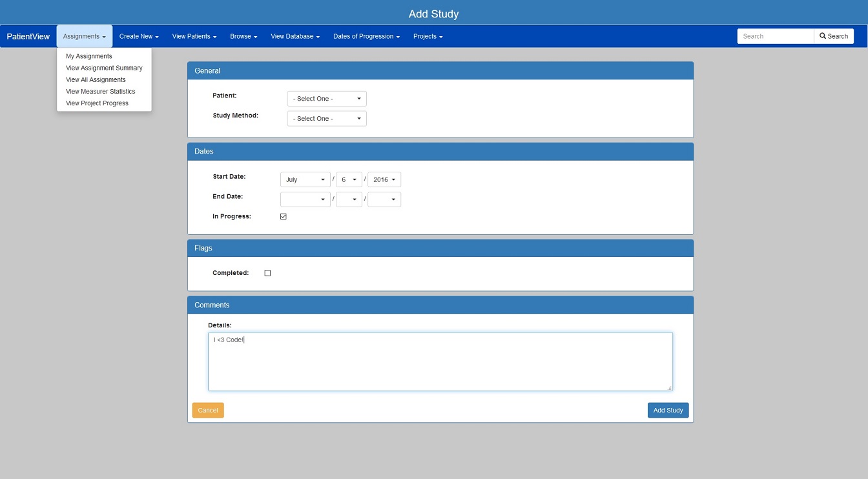Click the Completed: label
This screenshot has height=479, width=868.
(231, 273)
